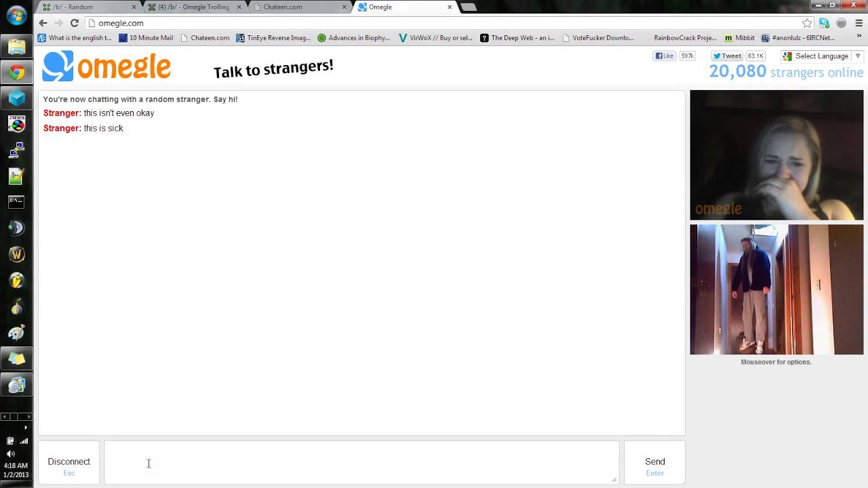Open the Advances in Biophy bookmark
The width and height of the screenshot is (868, 488).
(354, 38)
